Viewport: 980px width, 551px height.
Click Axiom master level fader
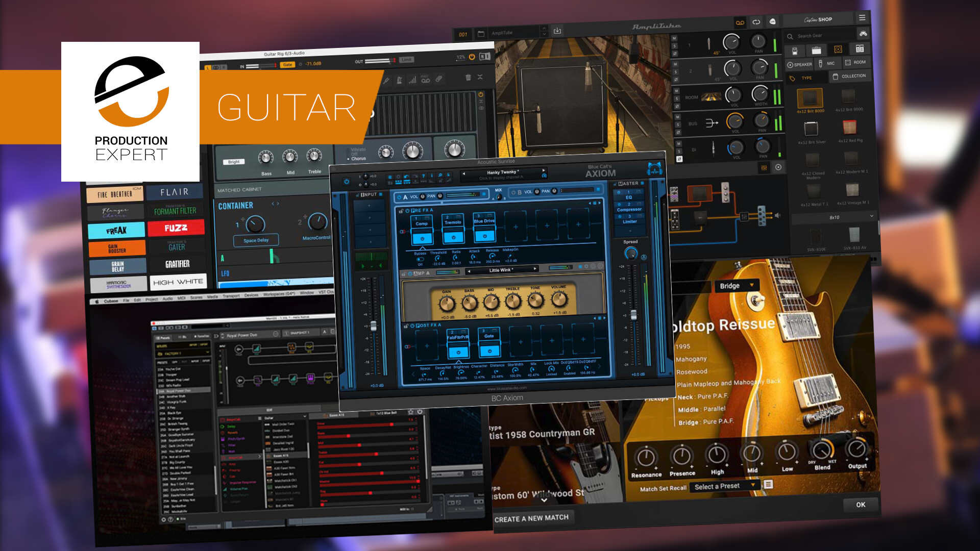[633, 315]
